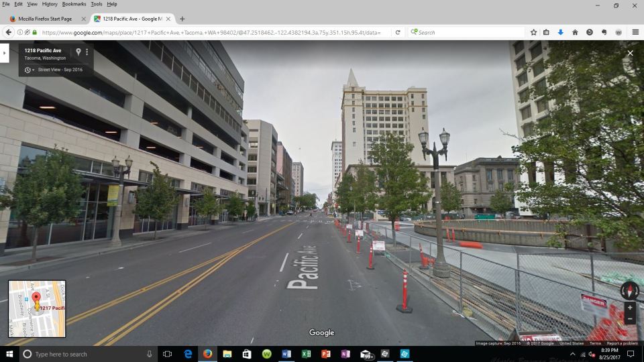The height and width of the screenshot is (362, 644).
Task: Zoom out with the minus button
Action: click(x=629, y=319)
